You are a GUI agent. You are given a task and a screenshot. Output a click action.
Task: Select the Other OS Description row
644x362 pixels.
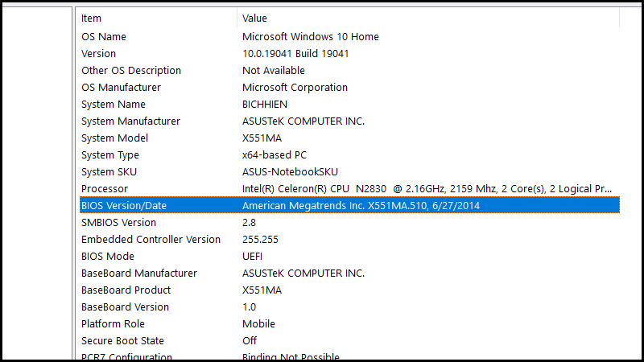pyautogui.click(x=131, y=70)
